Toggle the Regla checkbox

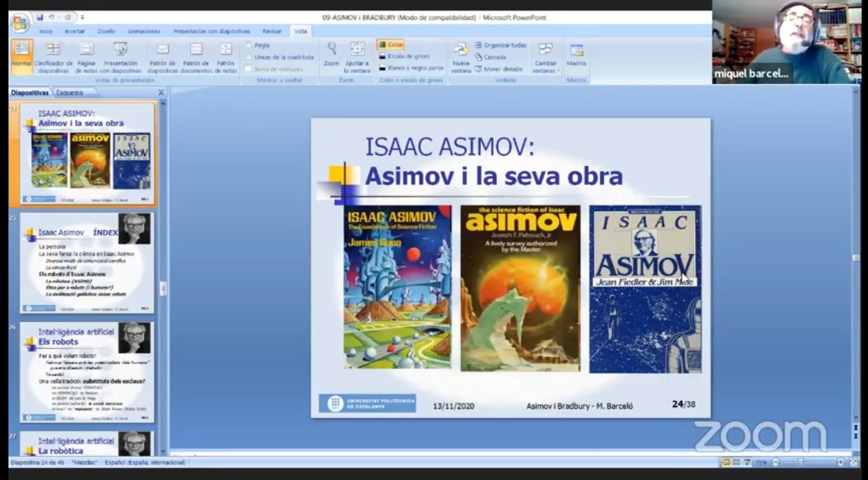[x=258, y=45]
